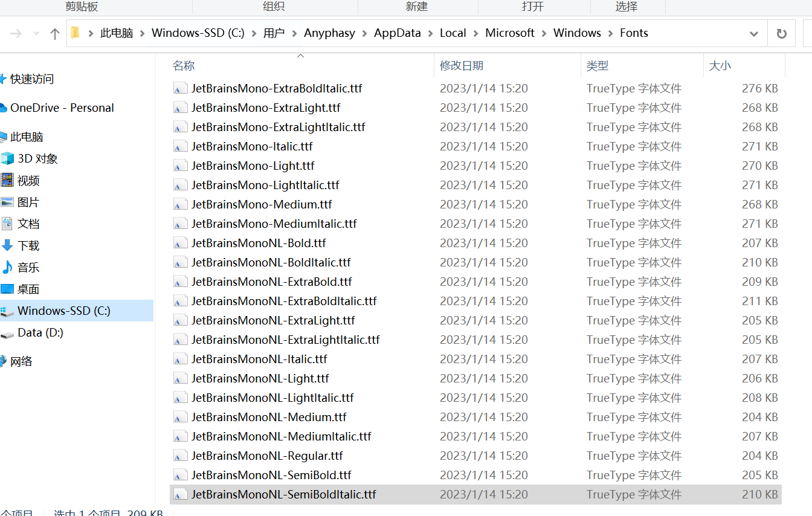This screenshot has height=516, width=812.
Task: Open 下载 folder in sidebar
Action: [x=28, y=246]
